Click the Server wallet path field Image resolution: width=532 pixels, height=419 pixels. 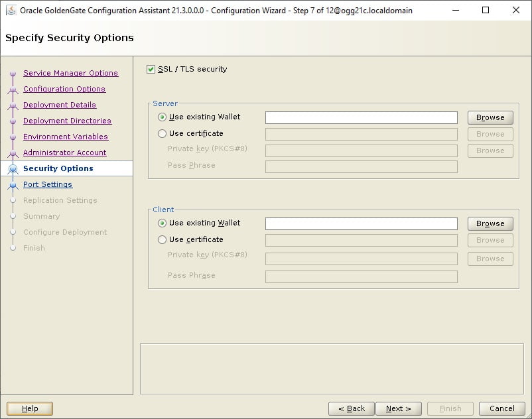pos(362,117)
